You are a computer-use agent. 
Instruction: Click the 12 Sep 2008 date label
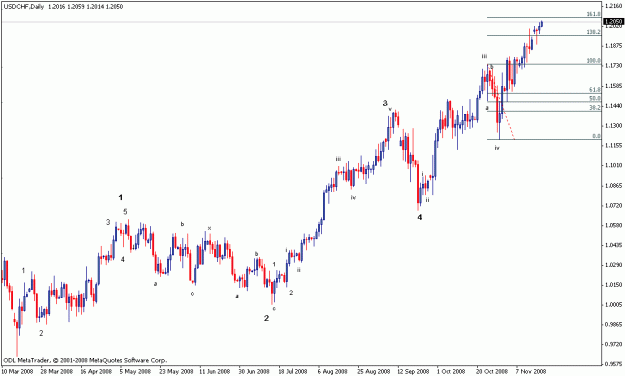(413, 371)
